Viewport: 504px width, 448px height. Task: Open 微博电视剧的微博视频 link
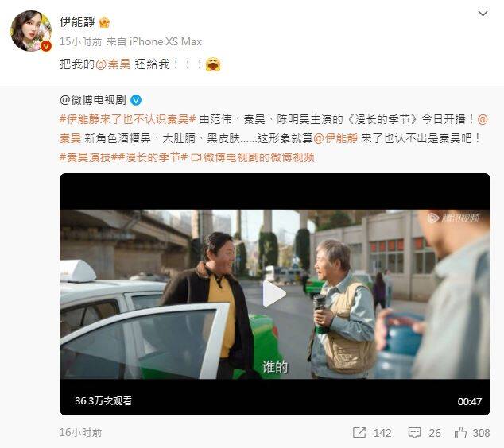253,157
